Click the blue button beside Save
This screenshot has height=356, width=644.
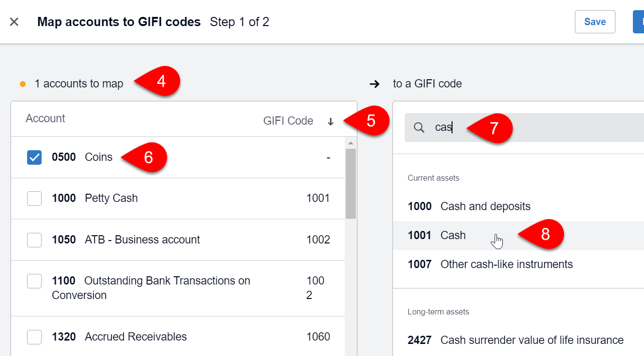(639, 21)
